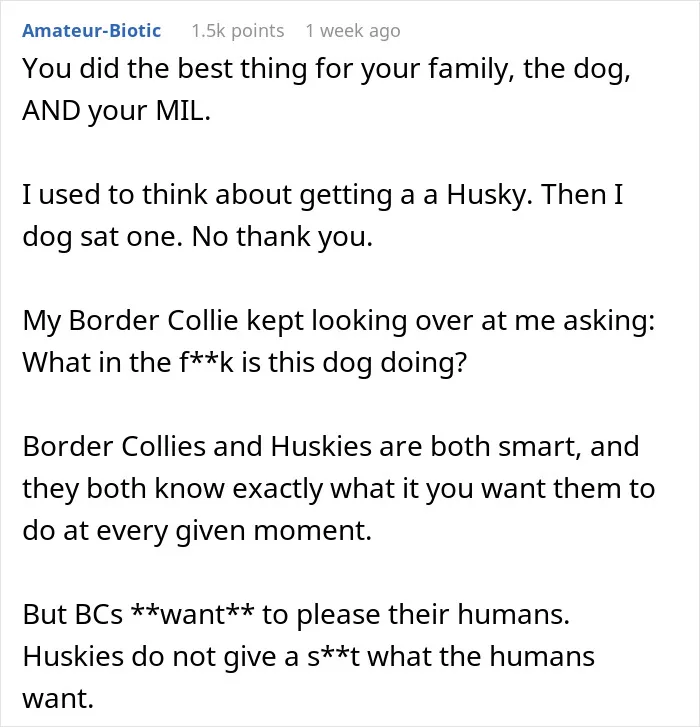
Task: Click the text 'dog sat one. No thank you.'
Action: pyautogui.click(x=197, y=236)
